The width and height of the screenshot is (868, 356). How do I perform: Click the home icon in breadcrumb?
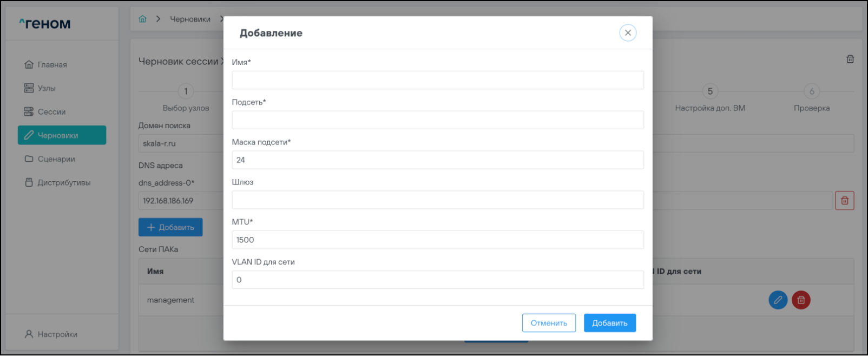tap(142, 19)
